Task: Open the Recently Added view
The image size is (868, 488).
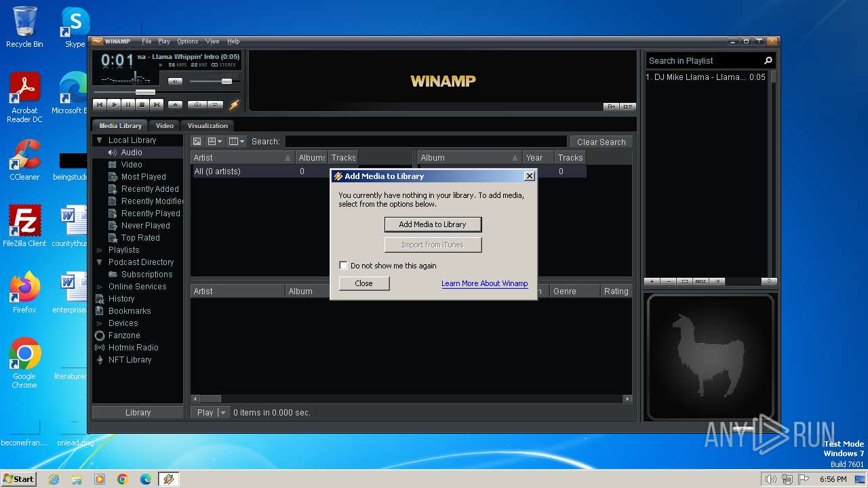Action: coord(150,189)
